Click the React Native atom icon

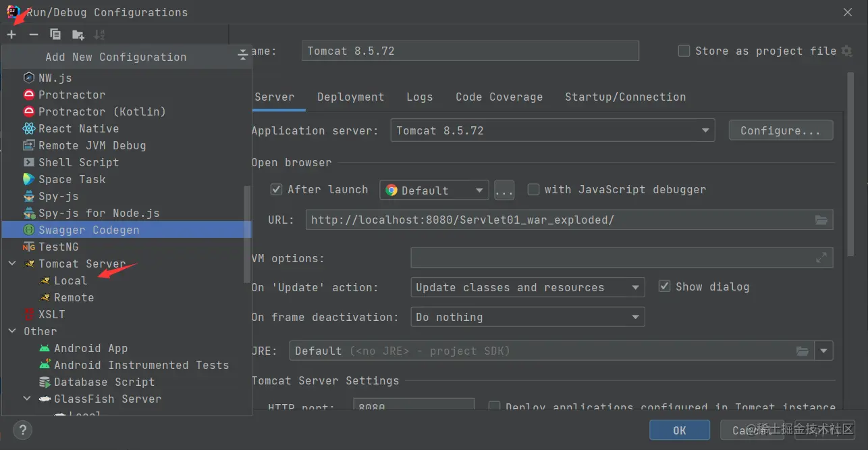click(29, 128)
